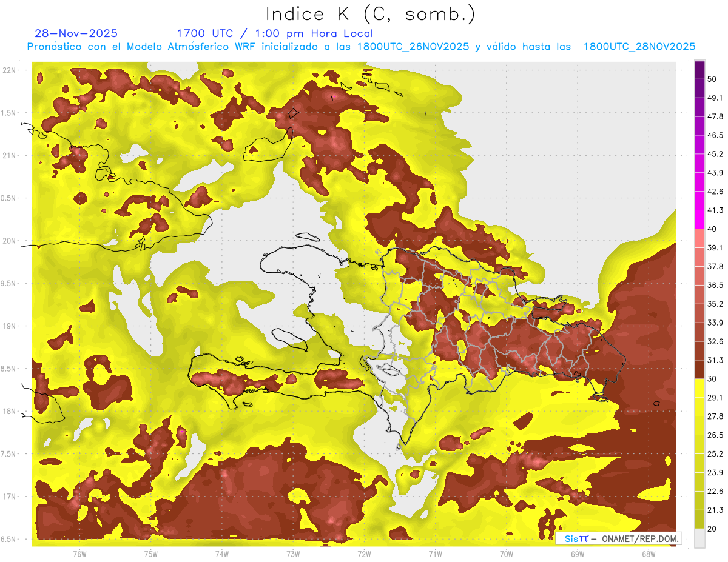Select longitude label "73W"
The image size is (728, 562).
[x=293, y=554]
